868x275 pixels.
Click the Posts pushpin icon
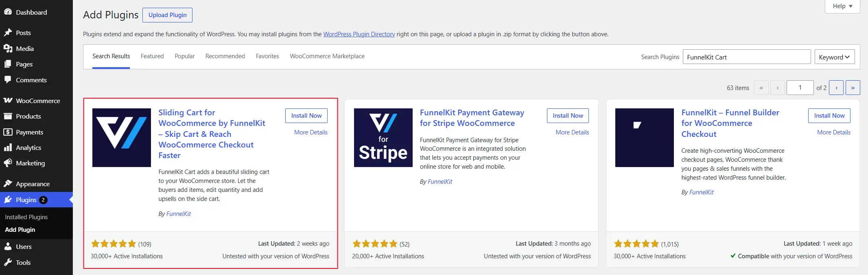8,33
